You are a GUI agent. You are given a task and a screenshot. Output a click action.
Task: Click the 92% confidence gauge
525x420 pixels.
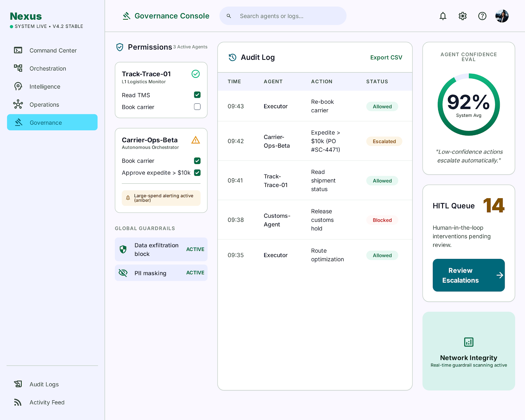(469, 105)
